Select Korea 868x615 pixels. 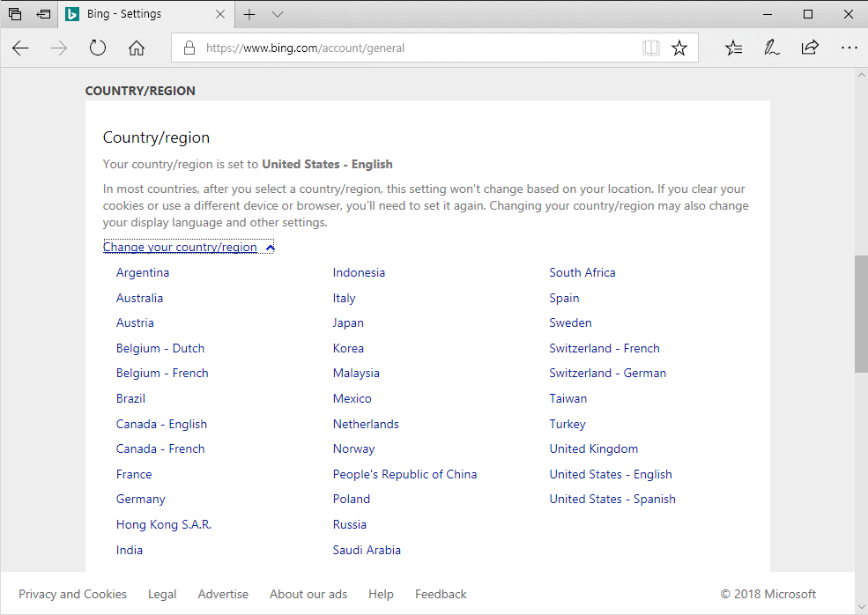pos(348,348)
